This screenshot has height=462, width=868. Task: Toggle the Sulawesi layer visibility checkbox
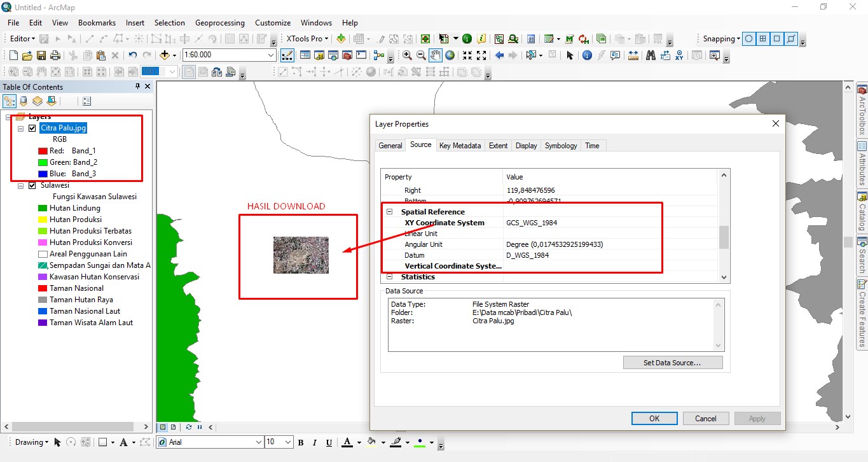click(x=32, y=185)
